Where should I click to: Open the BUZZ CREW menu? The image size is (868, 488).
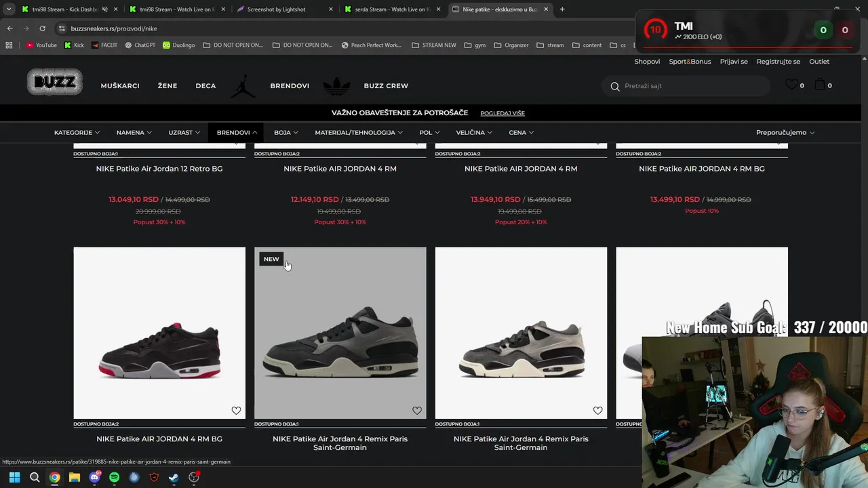click(x=386, y=86)
